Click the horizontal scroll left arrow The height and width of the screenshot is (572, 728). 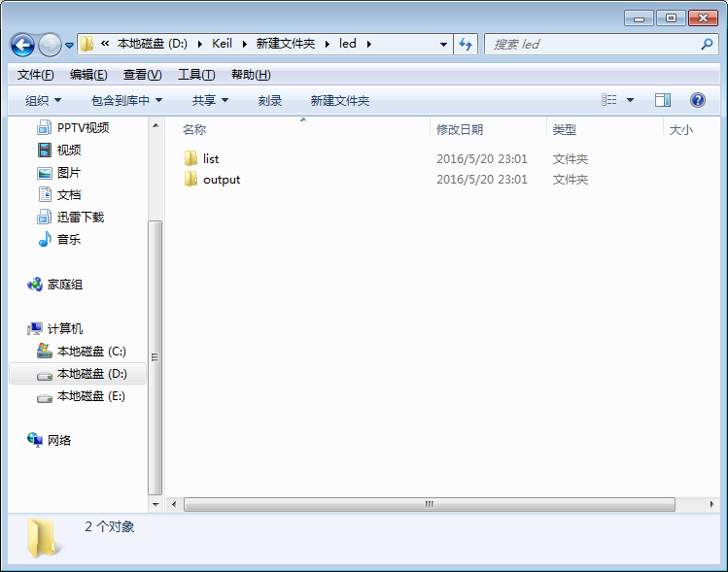tap(174, 504)
